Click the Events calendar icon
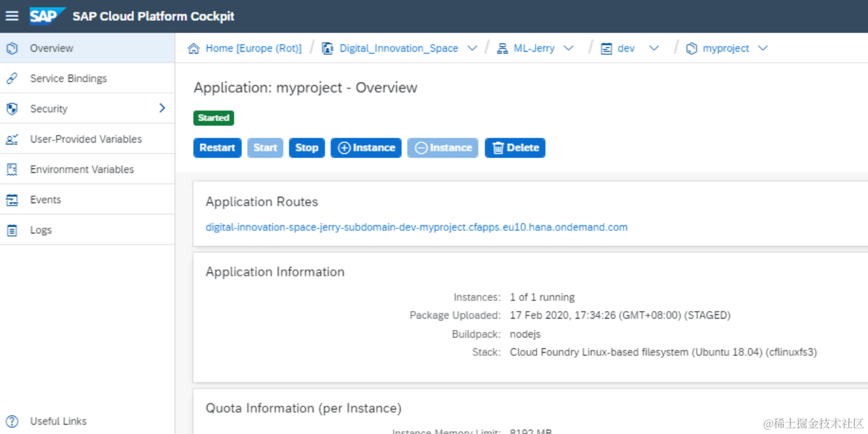 [x=12, y=200]
